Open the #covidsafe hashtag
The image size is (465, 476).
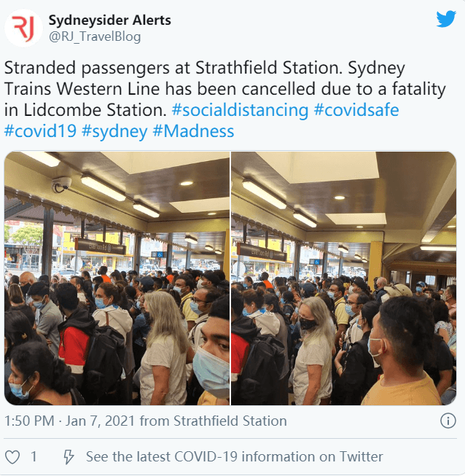pos(356,110)
